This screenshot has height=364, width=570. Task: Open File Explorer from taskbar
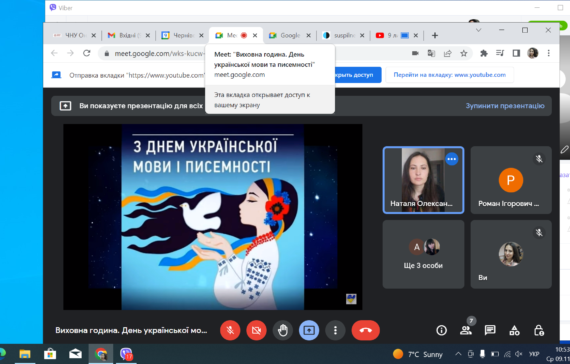coord(25,354)
